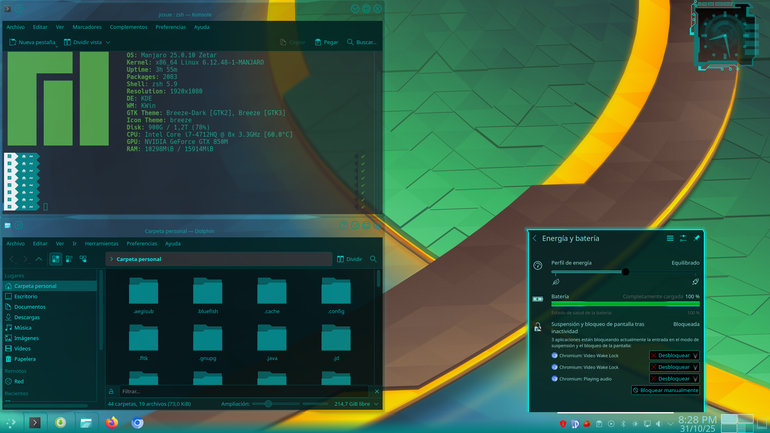Image resolution: width=770 pixels, height=433 pixels.
Task: Click Bluetooth icon in system tray
Action: pos(623,424)
